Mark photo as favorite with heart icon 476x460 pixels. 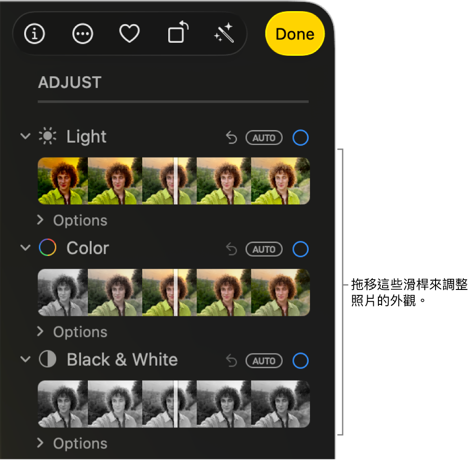pyautogui.click(x=129, y=33)
